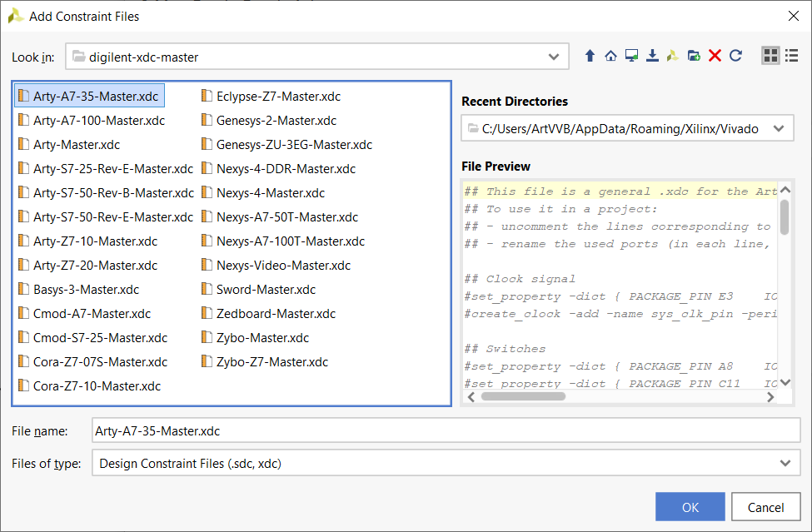The image size is (812, 532).
Task: Select Cora-Z7-10-Master.xdc file
Action: pyautogui.click(x=90, y=386)
